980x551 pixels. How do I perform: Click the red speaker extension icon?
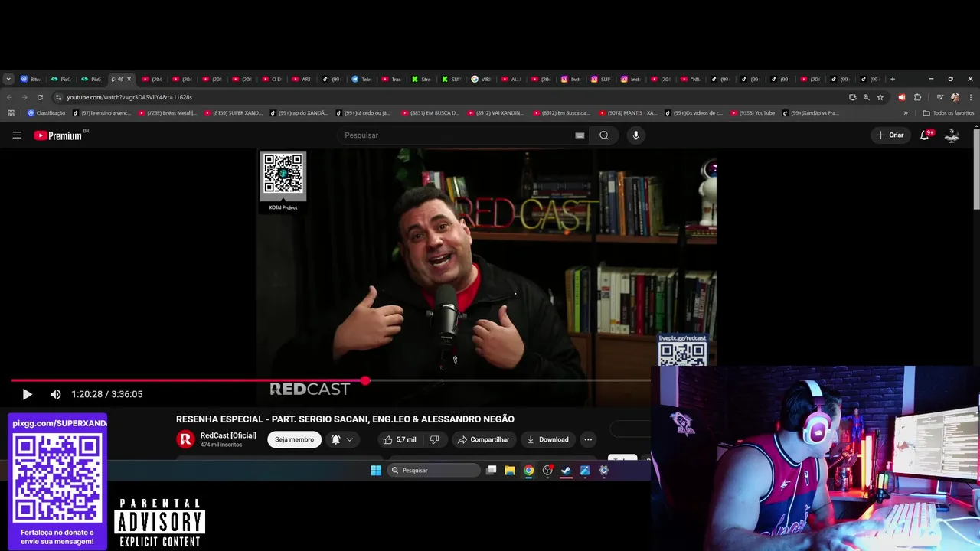coord(901,97)
